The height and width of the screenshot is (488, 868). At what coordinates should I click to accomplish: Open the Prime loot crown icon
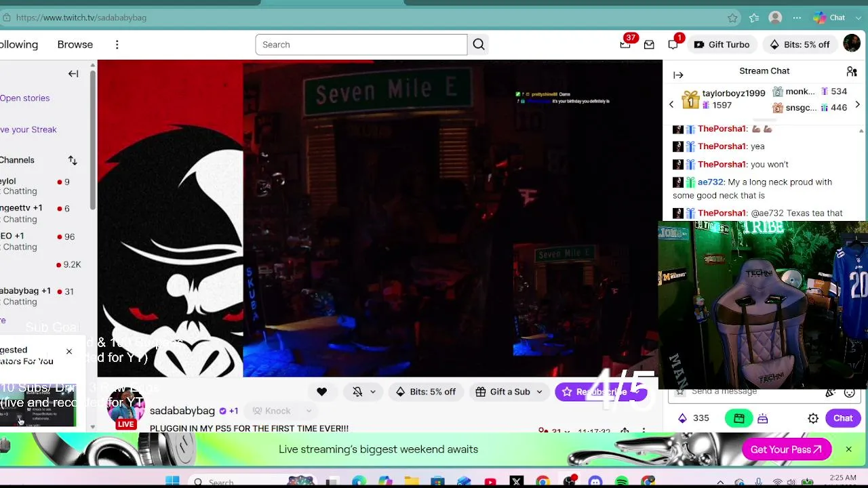625,44
